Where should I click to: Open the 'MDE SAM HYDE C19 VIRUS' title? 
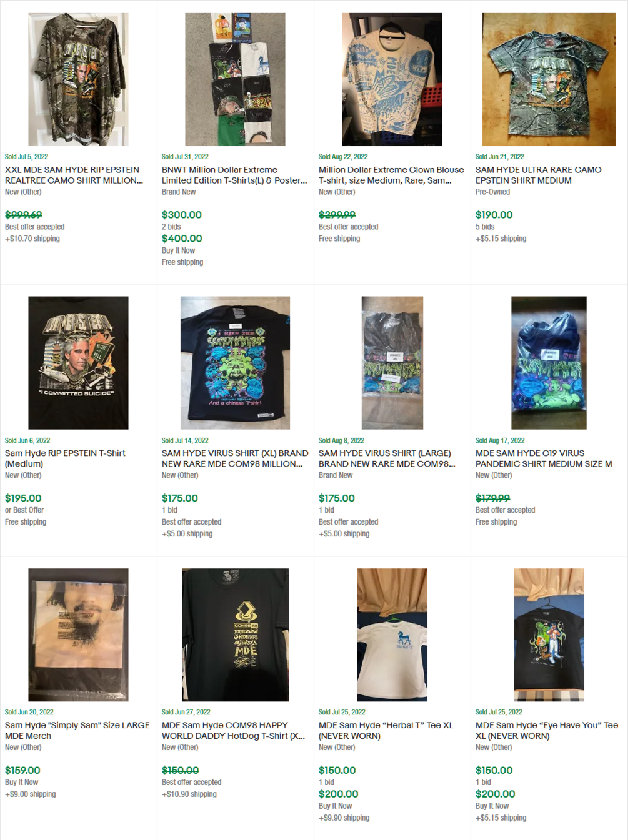pyautogui.click(x=544, y=458)
